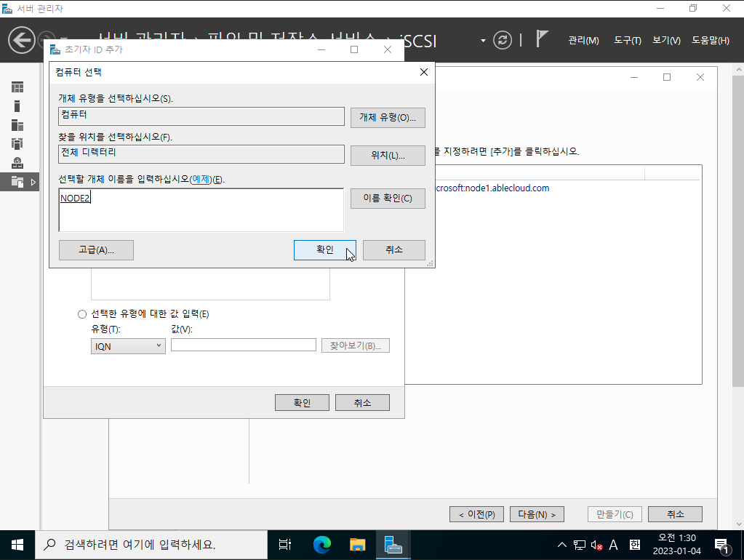
Task: Click the Next button in the wizard
Action: tap(537, 514)
